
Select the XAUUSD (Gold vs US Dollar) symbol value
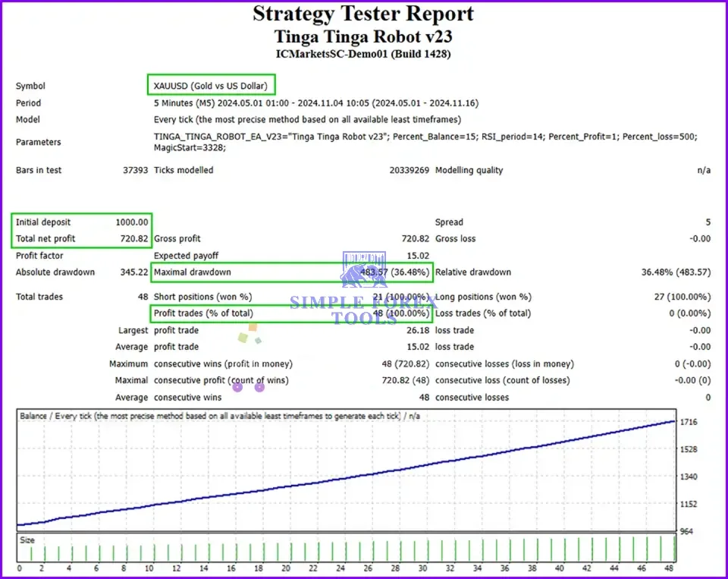click(211, 86)
